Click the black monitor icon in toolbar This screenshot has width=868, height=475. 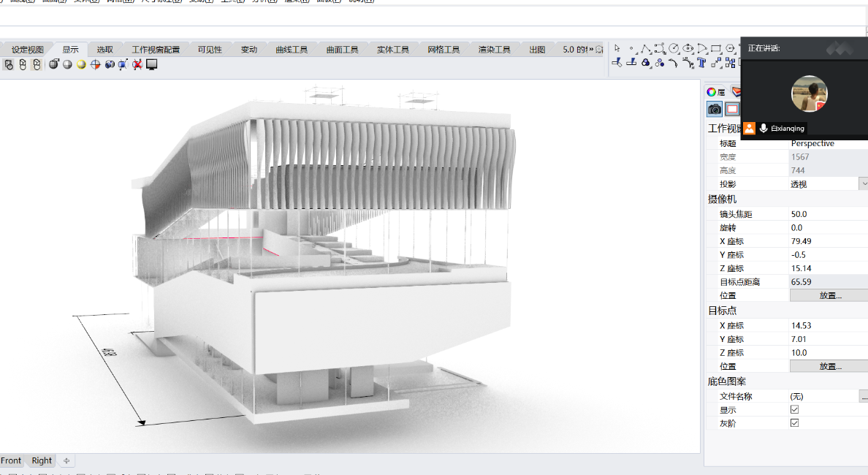click(152, 64)
